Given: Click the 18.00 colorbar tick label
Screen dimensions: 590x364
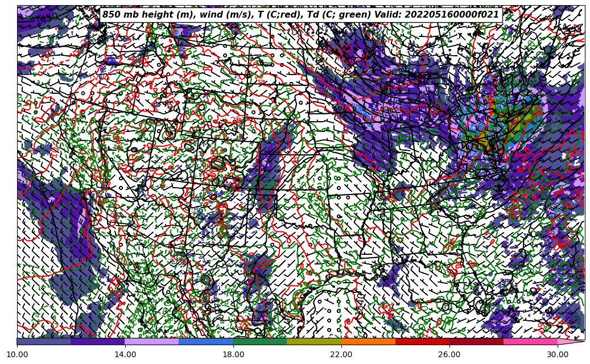Looking at the screenshot, I should coord(233,354).
